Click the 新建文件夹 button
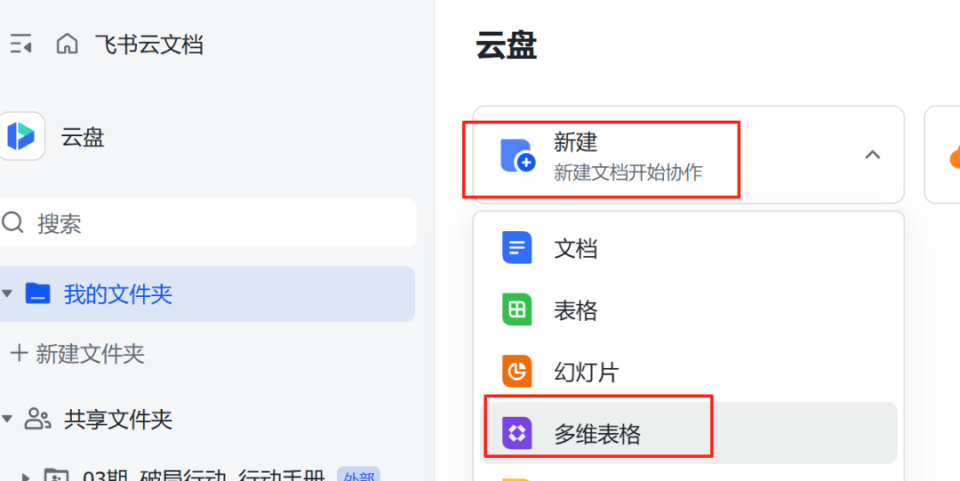Image resolution: width=960 pixels, height=481 pixels. [78, 353]
